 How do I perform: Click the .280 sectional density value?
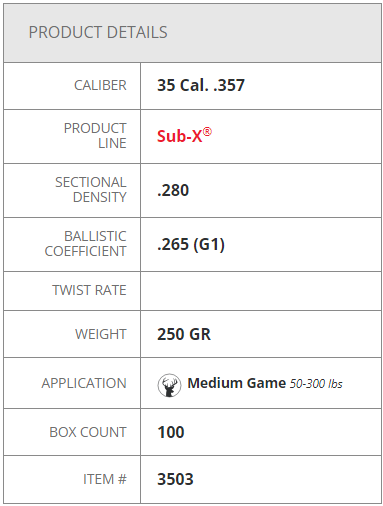pos(173,190)
